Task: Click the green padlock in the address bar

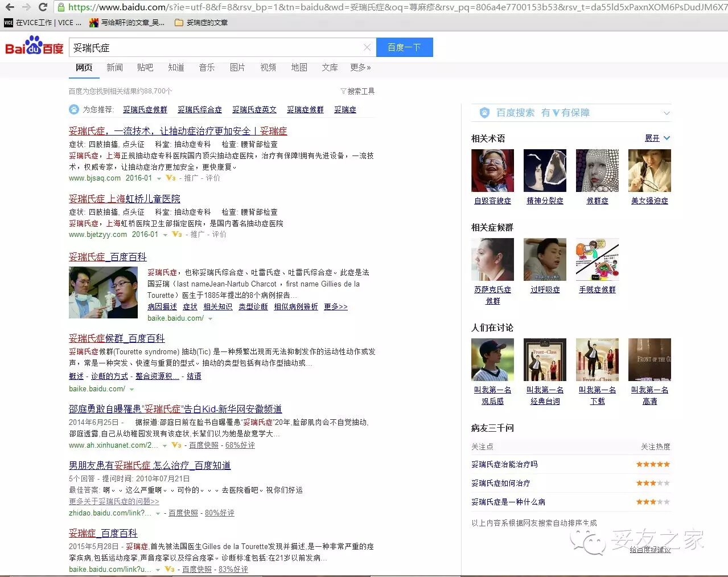Action: pos(61,7)
